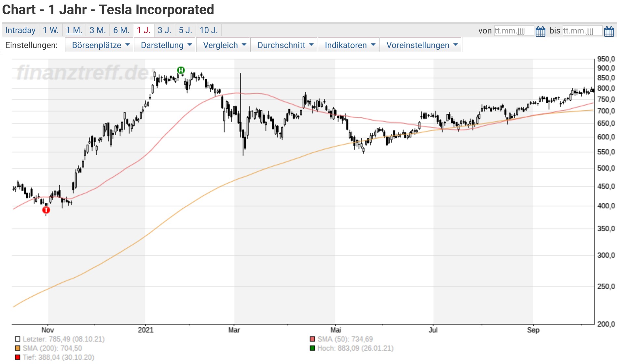Viewport: 617px width, 364px height.
Task: Click the 'Sep' x-axis label
Action: tap(533, 330)
